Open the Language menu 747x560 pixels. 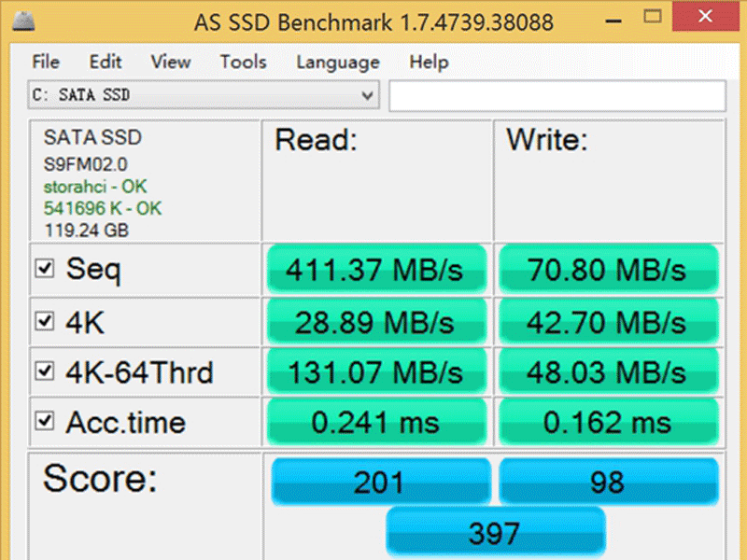point(338,63)
